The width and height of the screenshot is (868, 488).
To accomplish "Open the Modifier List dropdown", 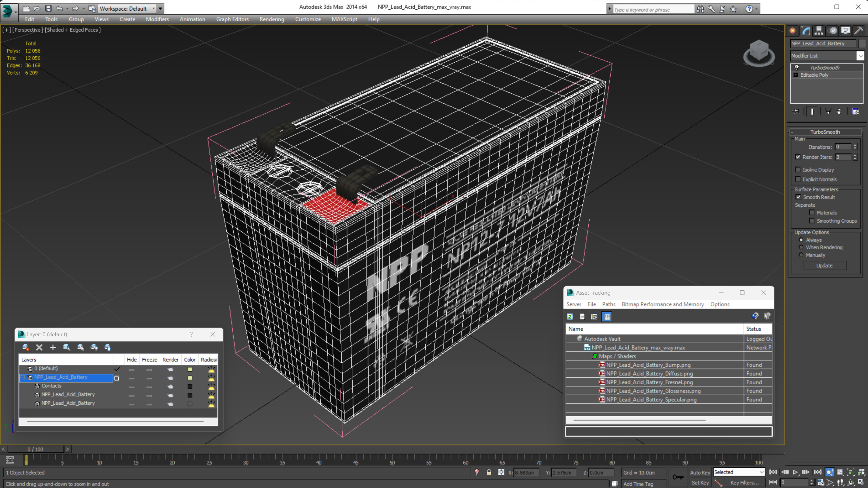I will (861, 56).
